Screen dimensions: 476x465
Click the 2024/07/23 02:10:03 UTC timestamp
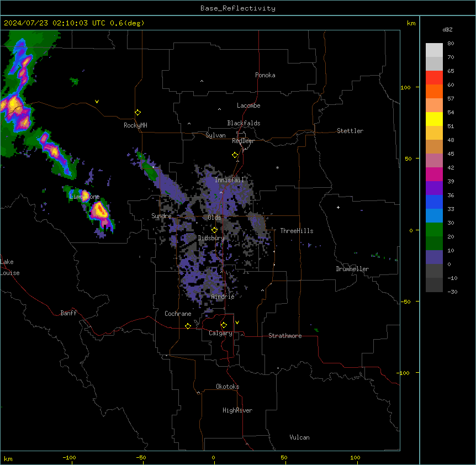(x=55, y=23)
